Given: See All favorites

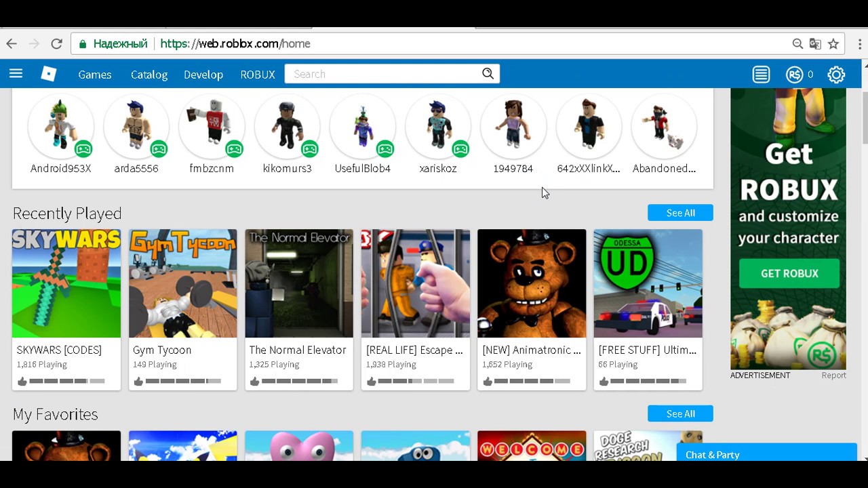Looking at the screenshot, I should (x=680, y=413).
